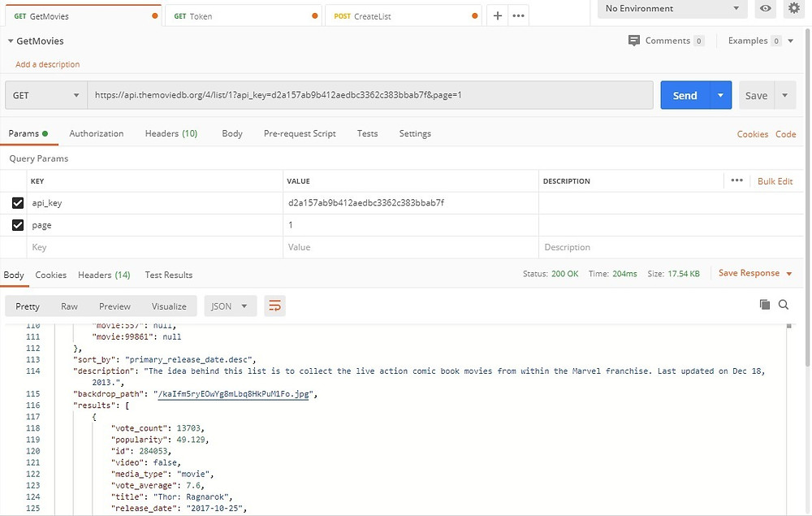Click the Save button
This screenshot has height=516, width=812.
point(756,95)
